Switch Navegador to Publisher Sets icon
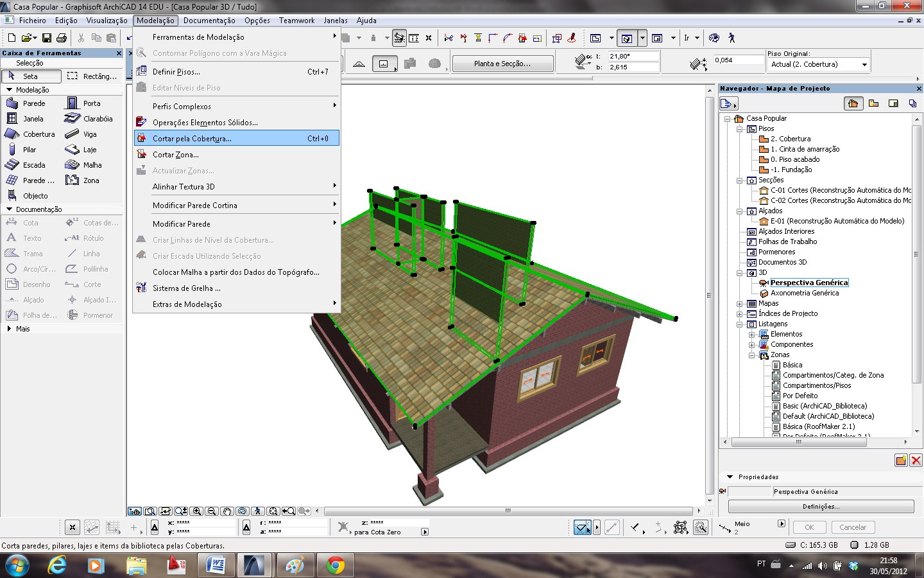Viewport: 924px width, 578px height. click(x=912, y=103)
